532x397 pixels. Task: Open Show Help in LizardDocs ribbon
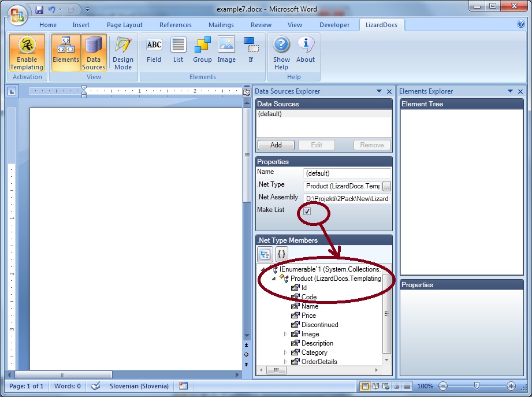[282, 53]
